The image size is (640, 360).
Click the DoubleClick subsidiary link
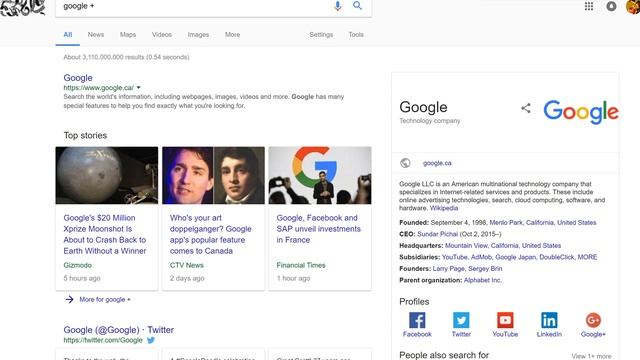(x=557, y=257)
